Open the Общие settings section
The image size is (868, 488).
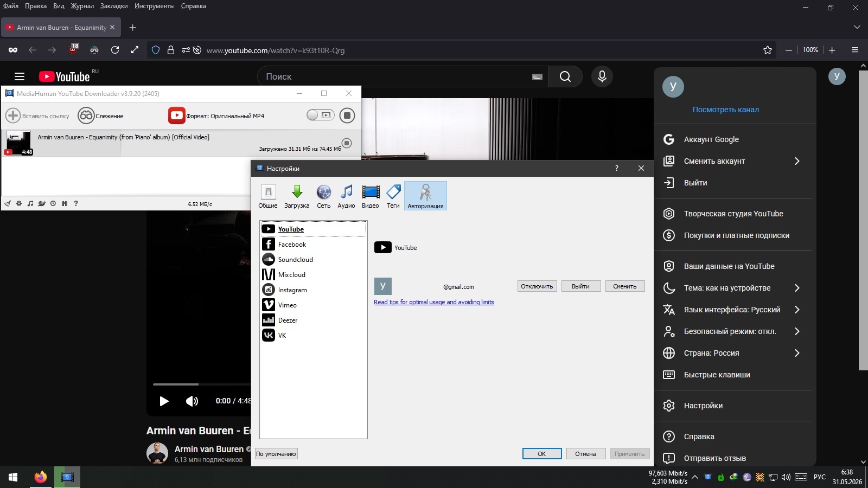tap(268, 196)
